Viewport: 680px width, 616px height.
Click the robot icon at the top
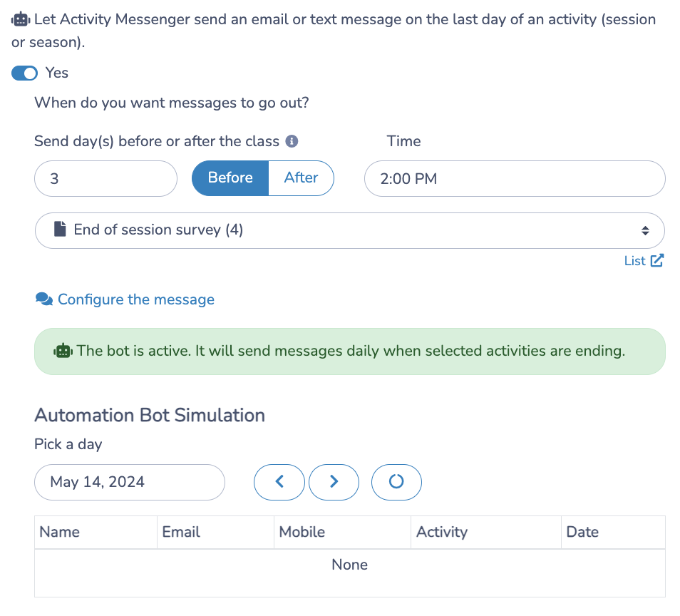point(21,19)
